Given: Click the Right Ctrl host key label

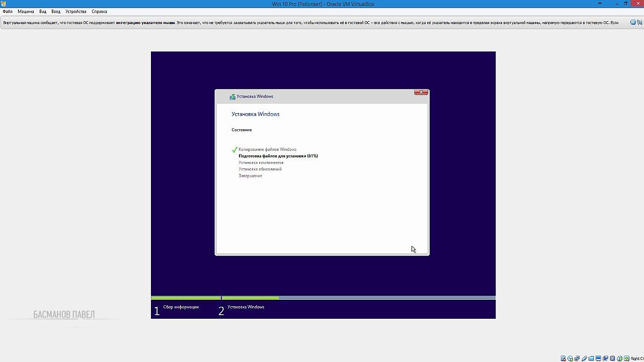Looking at the screenshot, I should click(637, 358).
